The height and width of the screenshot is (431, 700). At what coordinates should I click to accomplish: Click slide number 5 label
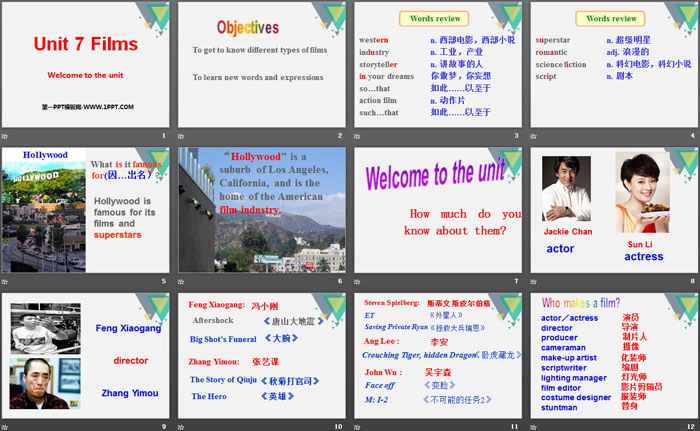pos(163,281)
